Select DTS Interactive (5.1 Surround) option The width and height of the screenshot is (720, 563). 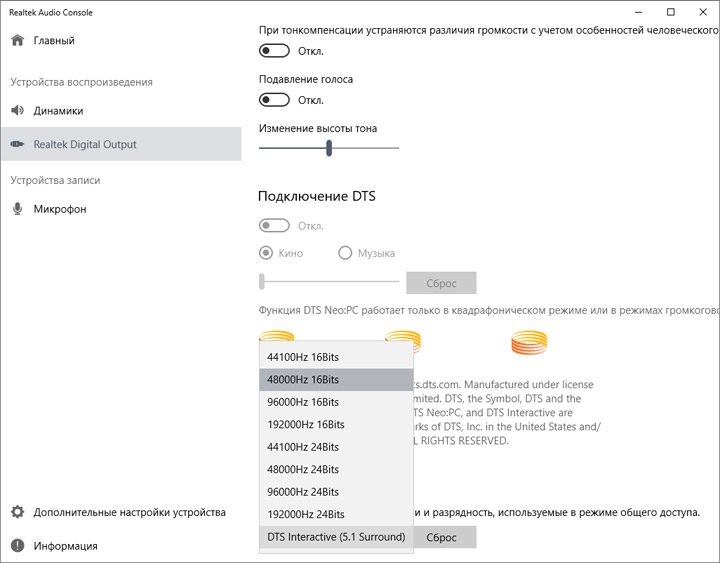(x=336, y=537)
